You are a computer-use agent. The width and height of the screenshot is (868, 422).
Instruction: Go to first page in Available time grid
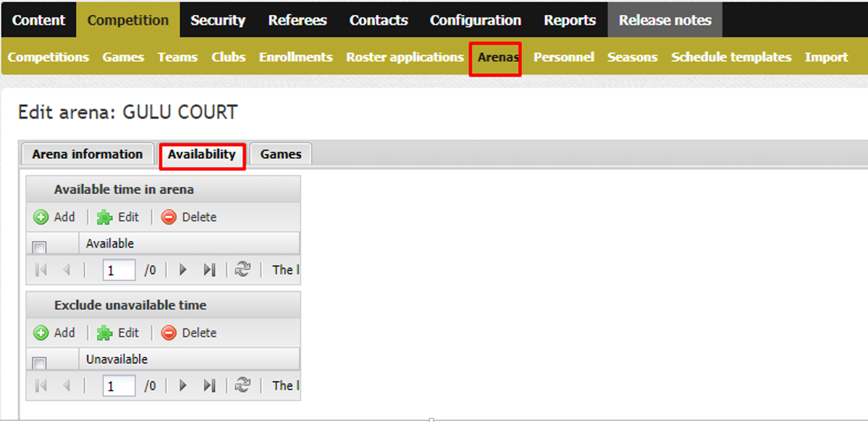[x=41, y=270]
